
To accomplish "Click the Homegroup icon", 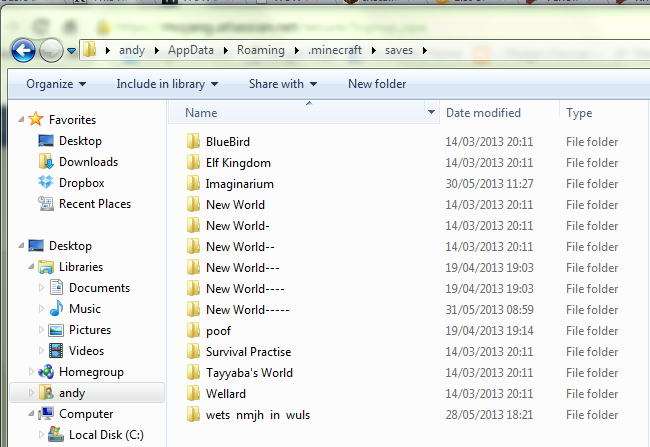I will pos(46,372).
